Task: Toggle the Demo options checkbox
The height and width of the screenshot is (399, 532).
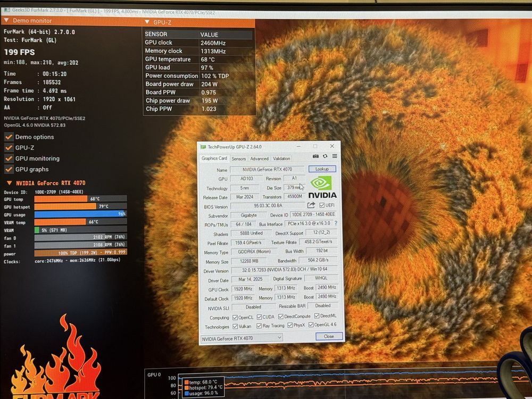Action: point(9,137)
